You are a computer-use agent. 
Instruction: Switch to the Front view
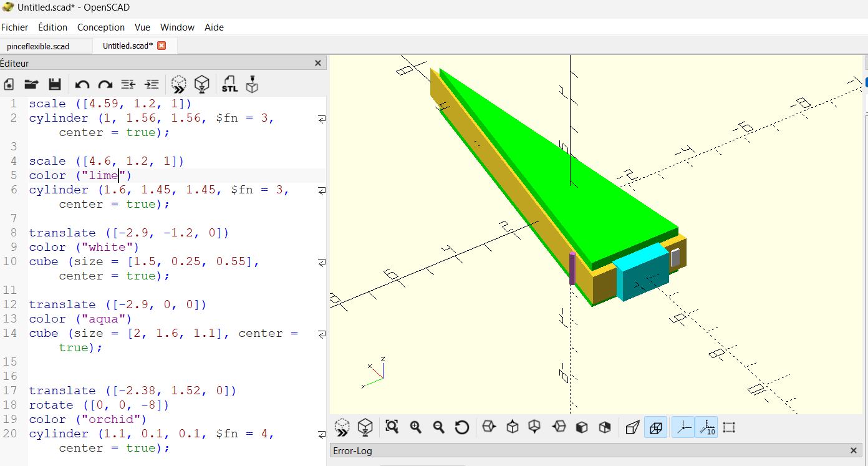coord(582,427)
